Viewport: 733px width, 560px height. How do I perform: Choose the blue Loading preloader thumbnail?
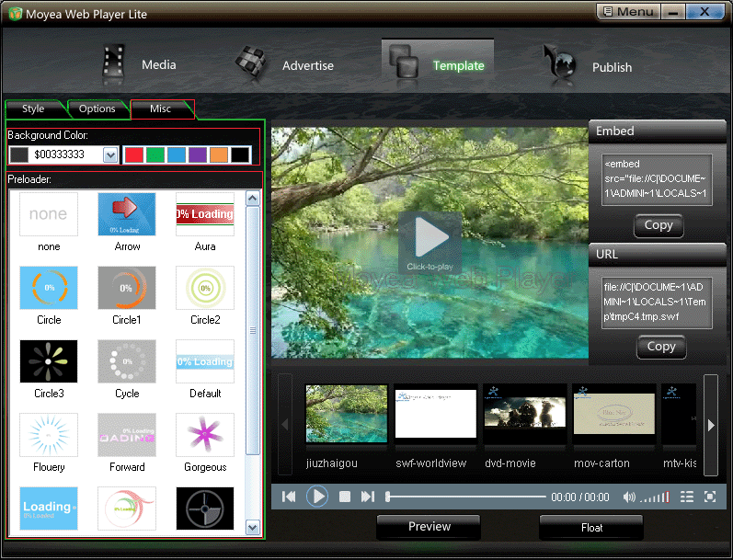[x=49, y=509]
